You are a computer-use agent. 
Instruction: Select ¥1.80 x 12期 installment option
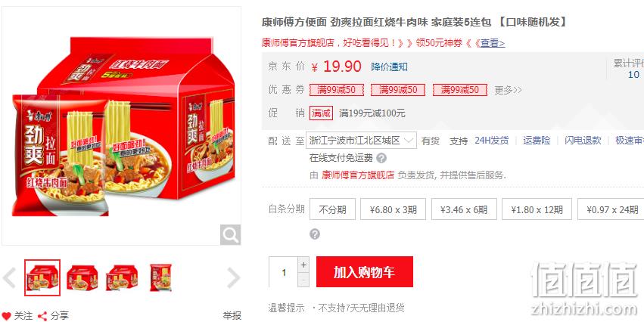click(537, 209)
